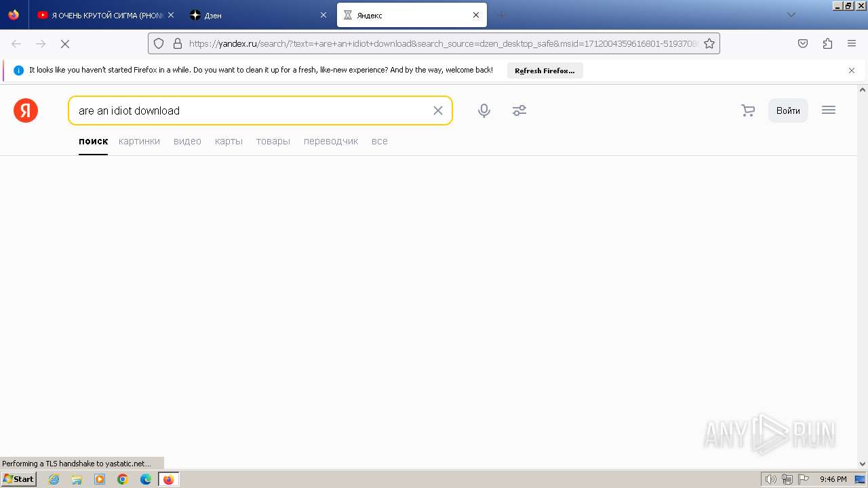The image size is (868, 488).
Task: Open Firefox application menu
Action: click(852, 43)
